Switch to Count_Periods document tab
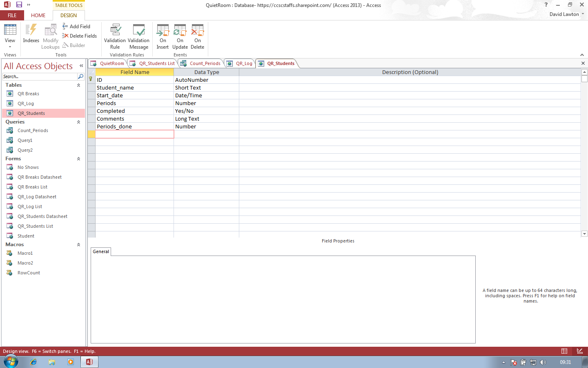This screenshot has height=368, width=588. 200,63
